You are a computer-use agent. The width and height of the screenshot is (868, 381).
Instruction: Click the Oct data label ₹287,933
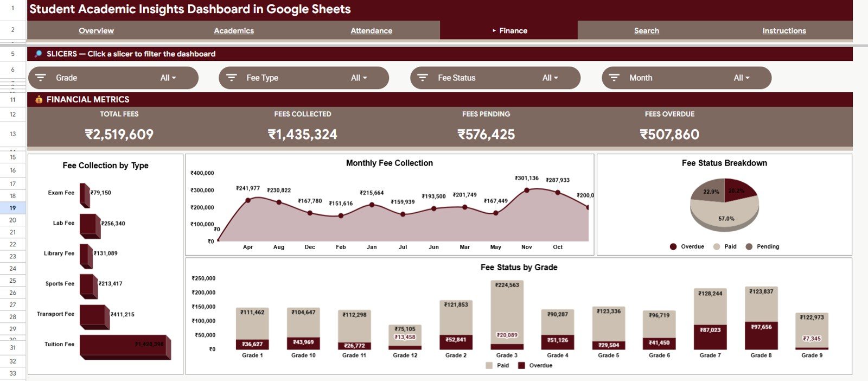pyautogui.click(x=558, y=180)
